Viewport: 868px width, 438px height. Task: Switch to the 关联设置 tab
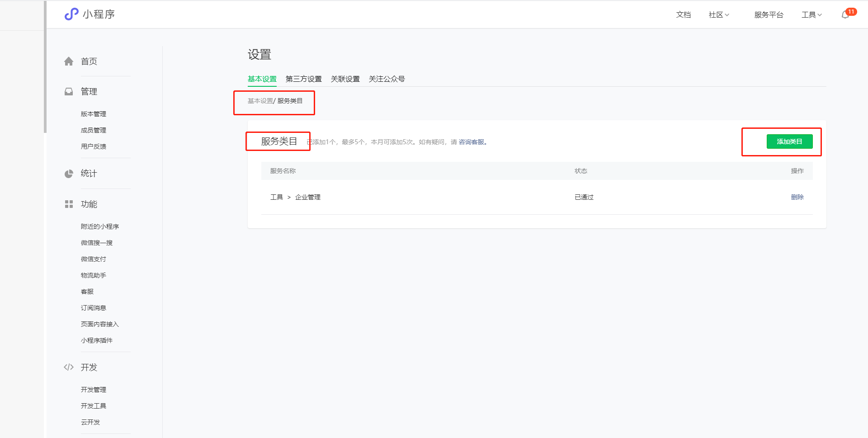coord(345,79)
